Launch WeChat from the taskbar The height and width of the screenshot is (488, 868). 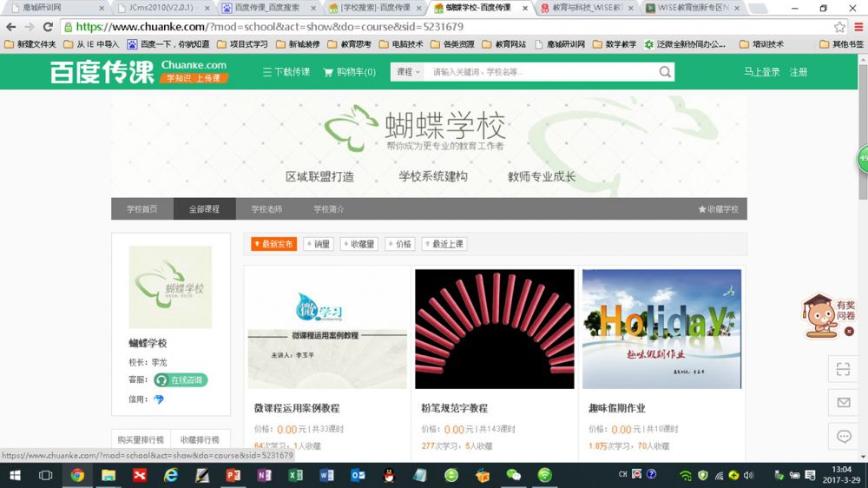pos(514,475)
